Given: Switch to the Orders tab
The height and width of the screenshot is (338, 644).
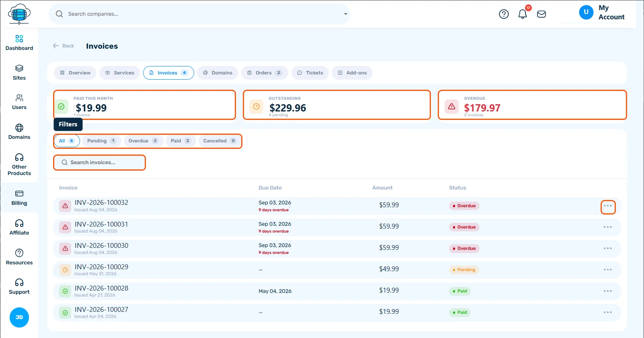Looking at the screenshot, I should coord(265,73).
